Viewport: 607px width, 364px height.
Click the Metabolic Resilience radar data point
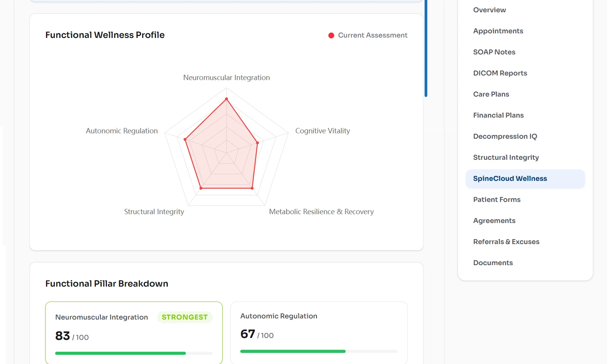[252, 188]
